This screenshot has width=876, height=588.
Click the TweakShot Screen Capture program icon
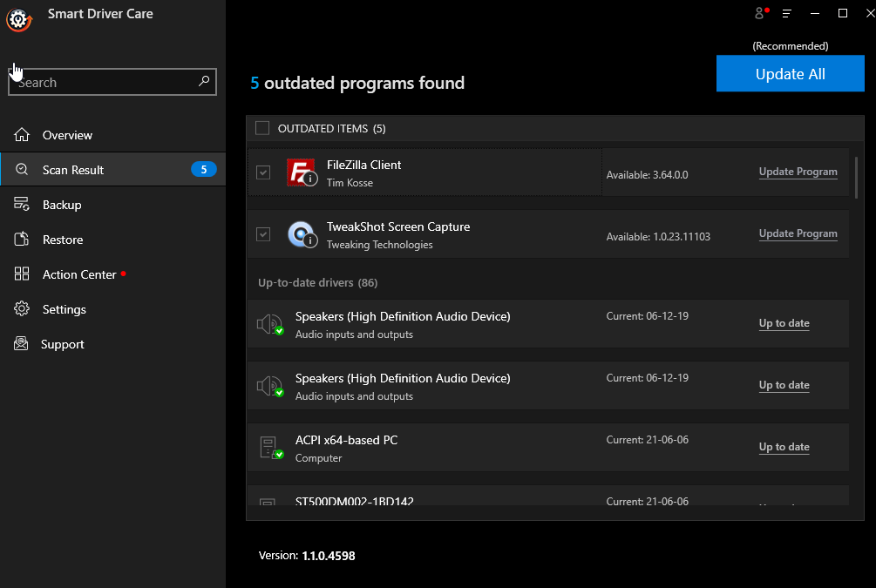(x=302, y=234)
